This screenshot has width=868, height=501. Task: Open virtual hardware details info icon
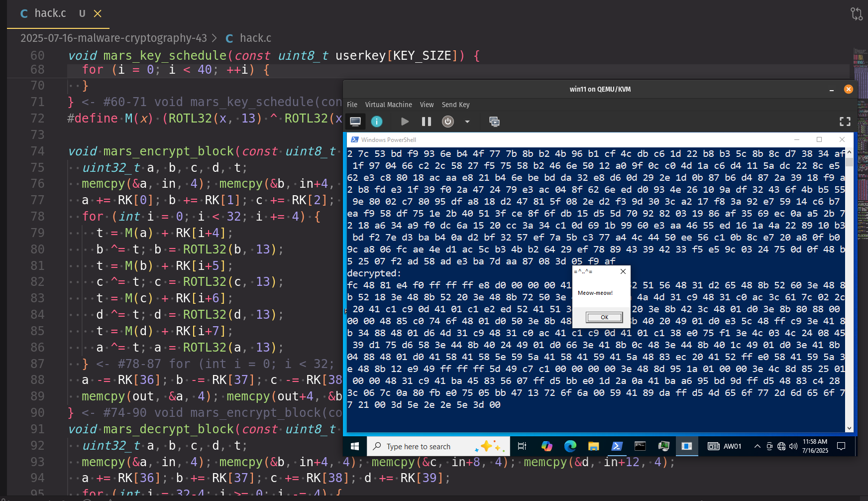click(377, 122)
